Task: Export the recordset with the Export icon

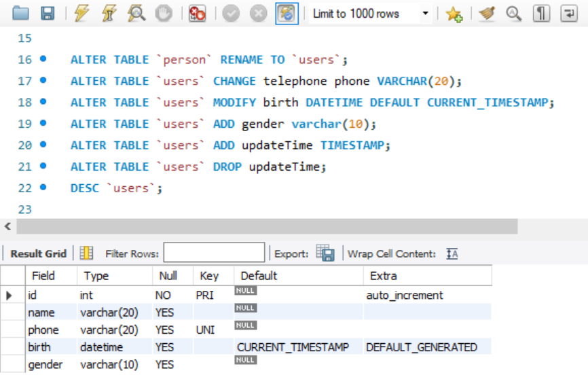Action: pyautogui.click(x=325, y=253)
